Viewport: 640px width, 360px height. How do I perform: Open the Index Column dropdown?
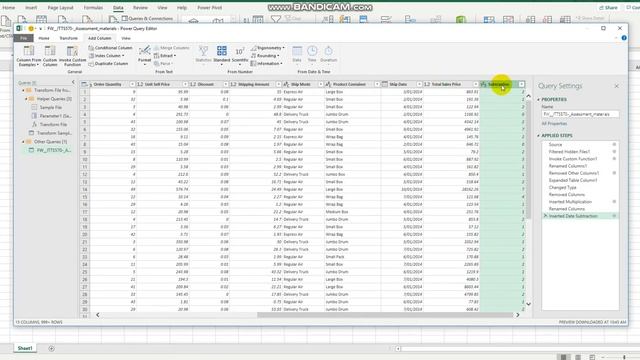107,56
